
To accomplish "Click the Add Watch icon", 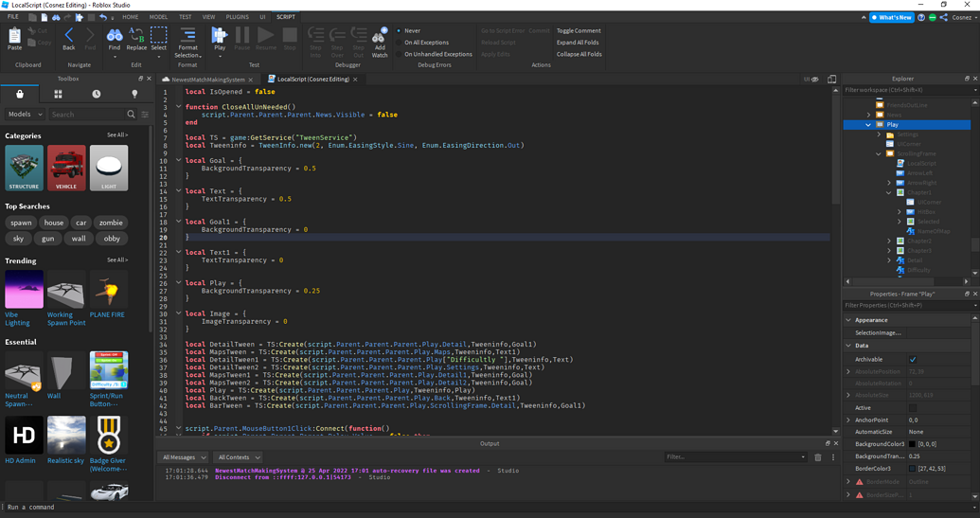I will 380,36.
